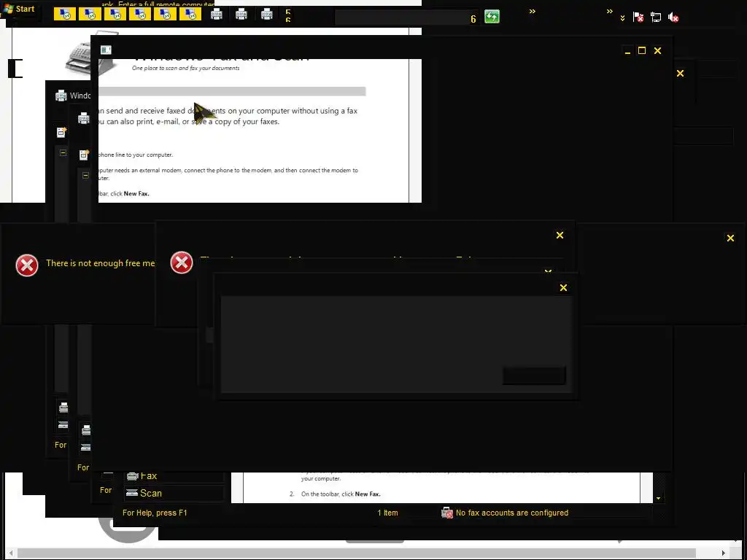Open the network status tray icon
747x560 pixels.
point(656,17)
